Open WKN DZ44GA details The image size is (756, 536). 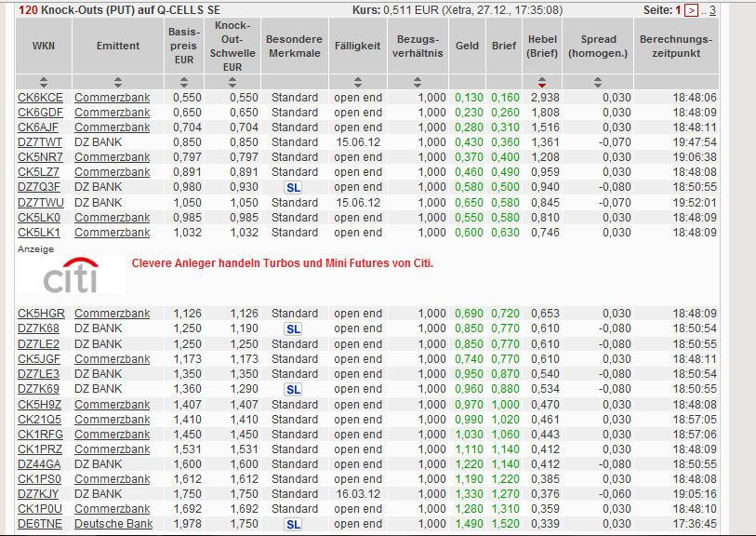tap(40, 464)
